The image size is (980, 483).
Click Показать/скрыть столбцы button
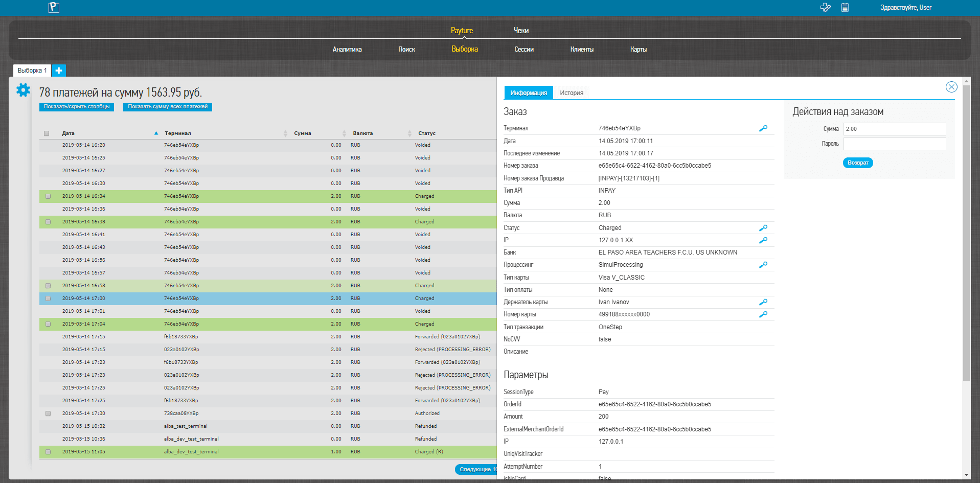[77, 107]
